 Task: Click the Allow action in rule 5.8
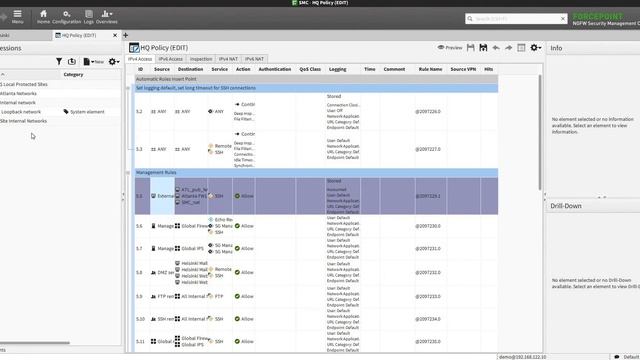coord(244,272)
